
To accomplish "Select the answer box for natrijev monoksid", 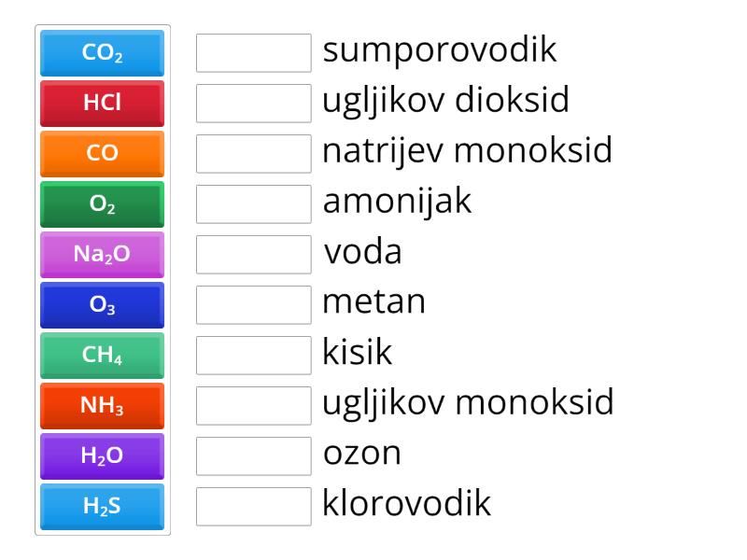I will (254, 154).
